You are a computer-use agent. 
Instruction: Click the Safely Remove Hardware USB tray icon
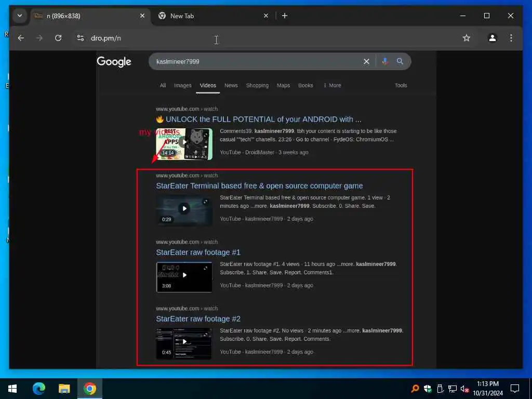pyautogui.click(x=440, y=389)
